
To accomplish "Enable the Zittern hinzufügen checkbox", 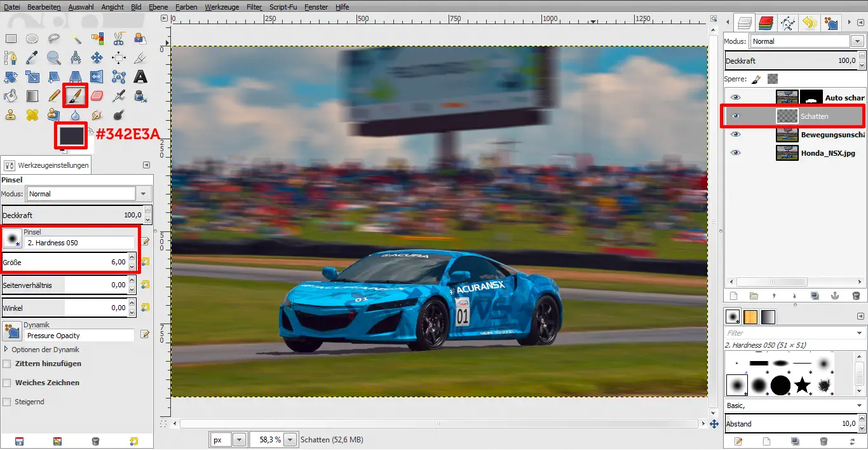I will (x=7, y=364).
